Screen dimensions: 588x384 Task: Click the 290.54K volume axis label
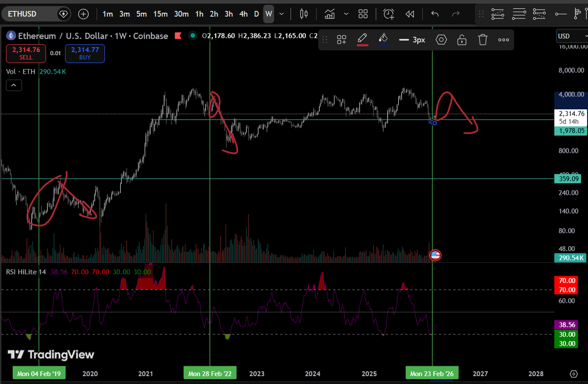pos(571,258)
